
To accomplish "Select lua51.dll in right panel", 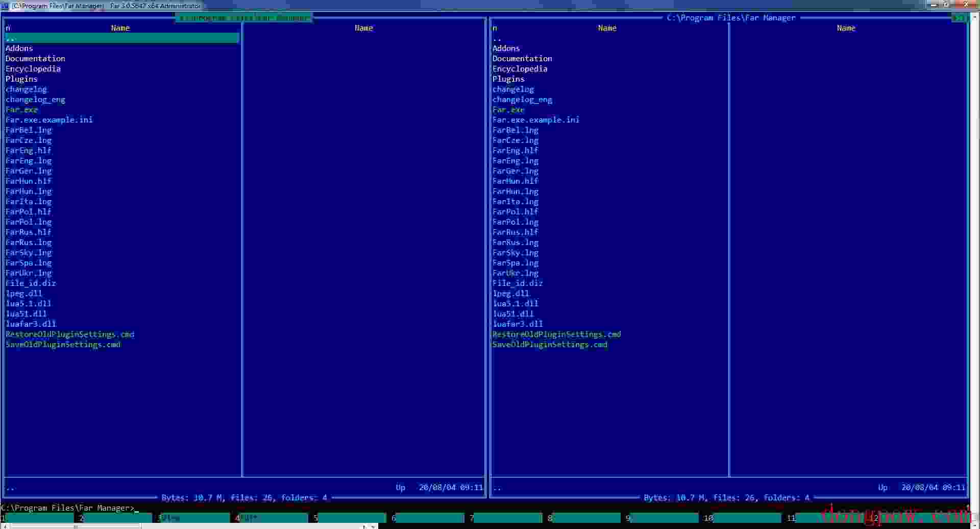I will pos(513,314).
